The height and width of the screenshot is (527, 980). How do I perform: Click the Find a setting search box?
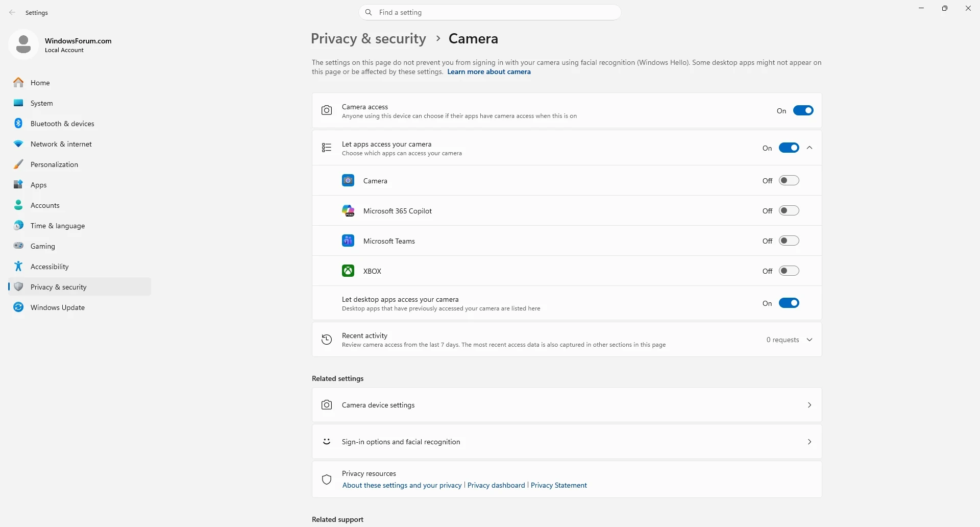[x=490, y=12]
